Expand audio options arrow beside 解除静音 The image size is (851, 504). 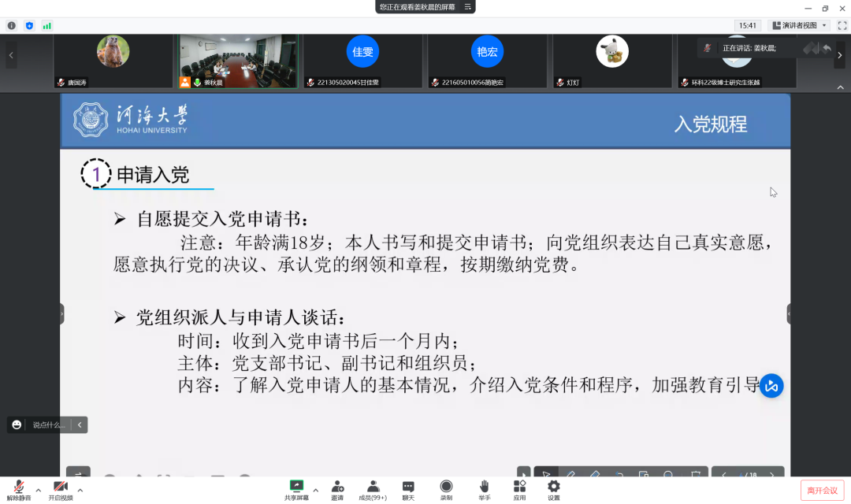point(38,490)
